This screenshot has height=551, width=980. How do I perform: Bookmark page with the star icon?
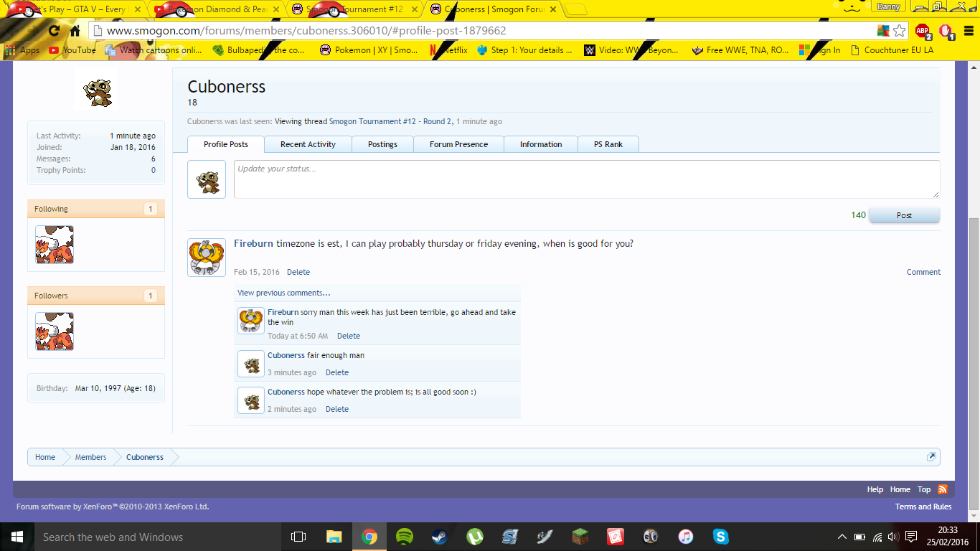(x=899, y=31)
